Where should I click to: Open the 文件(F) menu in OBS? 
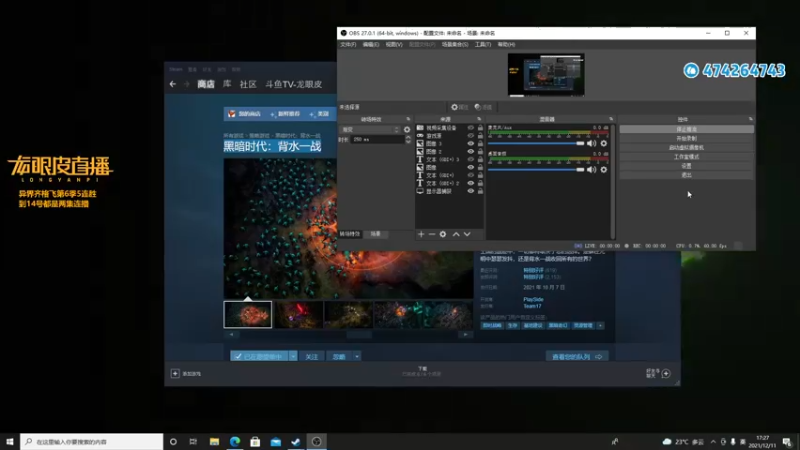[348, 45]
